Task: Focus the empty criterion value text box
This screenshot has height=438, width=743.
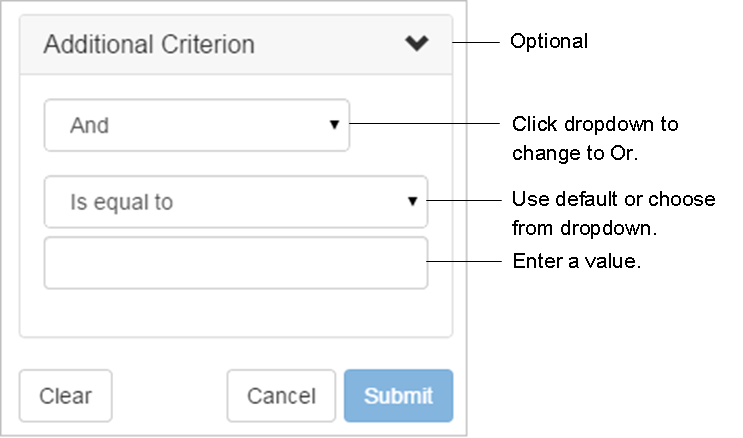Action: (235, 263)
